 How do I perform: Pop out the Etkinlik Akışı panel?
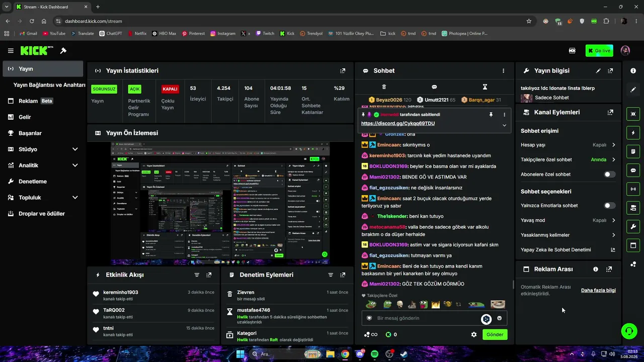click(x=209, y=275)
